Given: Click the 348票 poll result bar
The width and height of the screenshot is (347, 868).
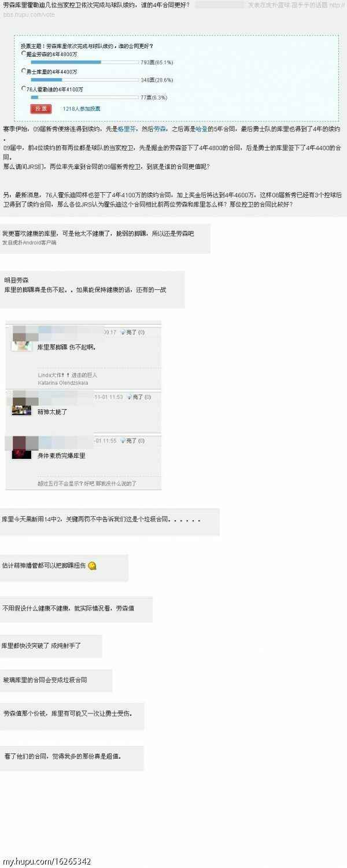Looking at the screenshot, I should [84, 80].
